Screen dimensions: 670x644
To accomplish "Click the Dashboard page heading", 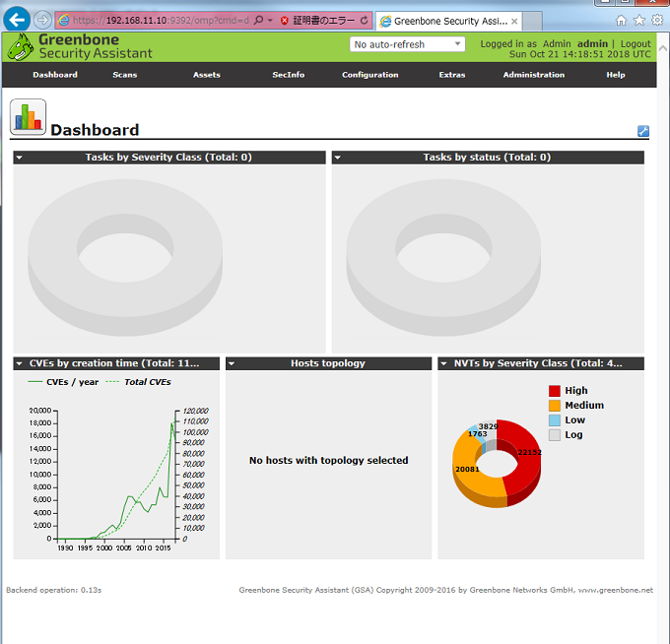I will [95, 130].
